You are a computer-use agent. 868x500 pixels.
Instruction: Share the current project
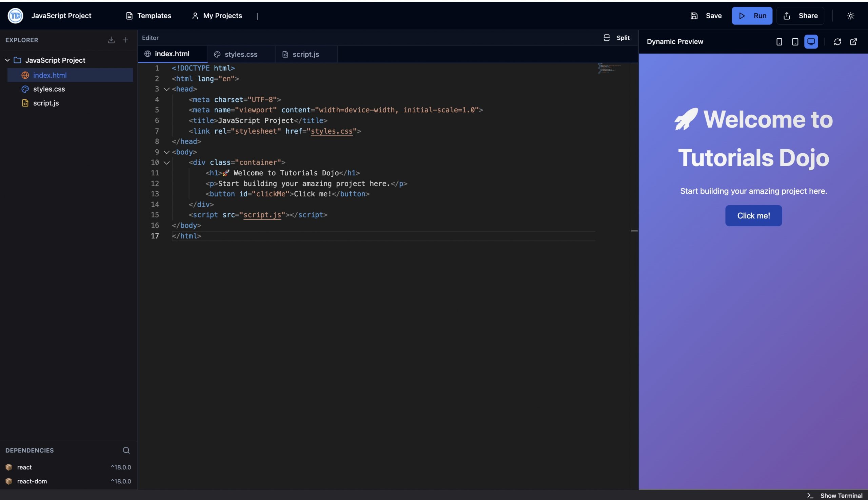800,16
